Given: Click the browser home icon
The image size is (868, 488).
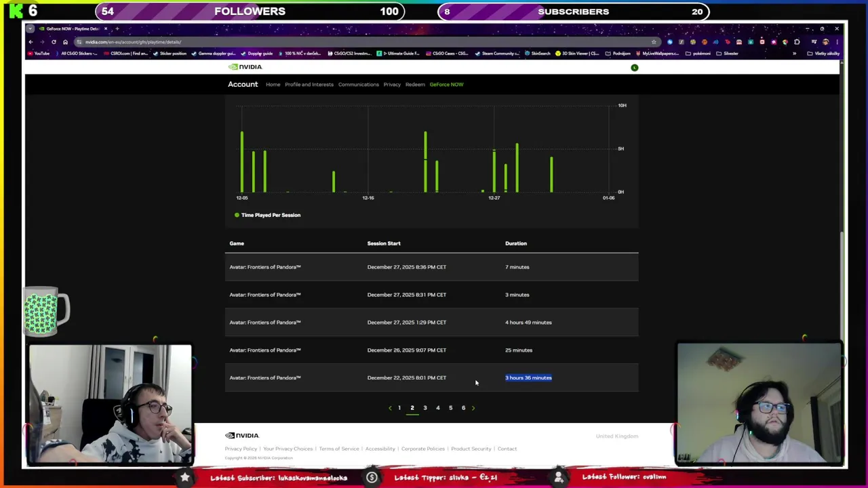Looking at the screenshot, I should [x=65, y=42].
